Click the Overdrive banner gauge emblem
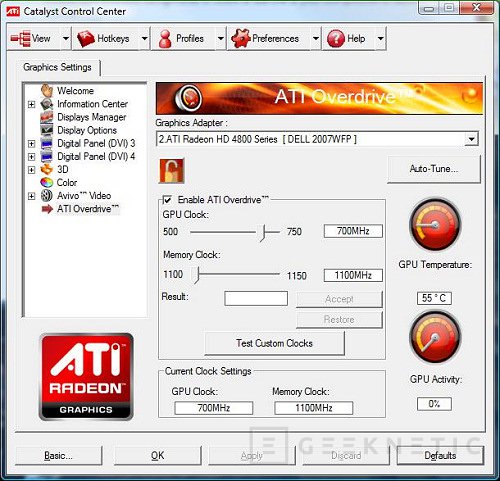Image resolution: width=500 pixels, height=481 pixels. [188, 98]
